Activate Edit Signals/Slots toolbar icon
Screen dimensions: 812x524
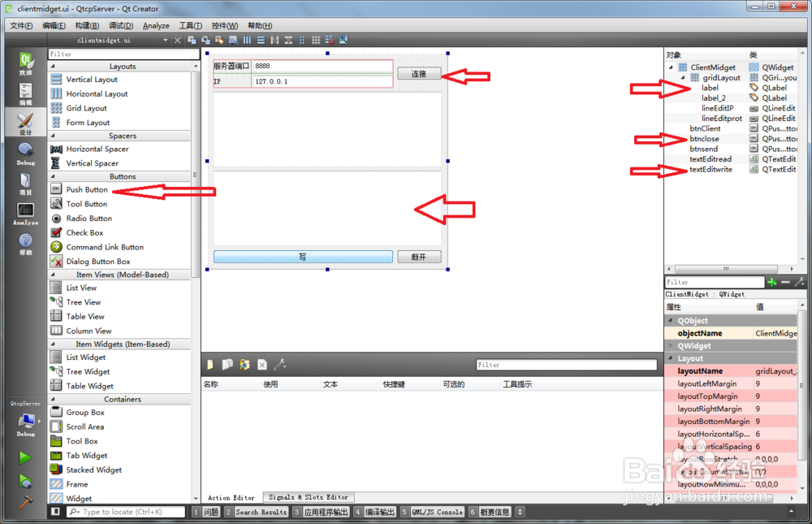205,41
